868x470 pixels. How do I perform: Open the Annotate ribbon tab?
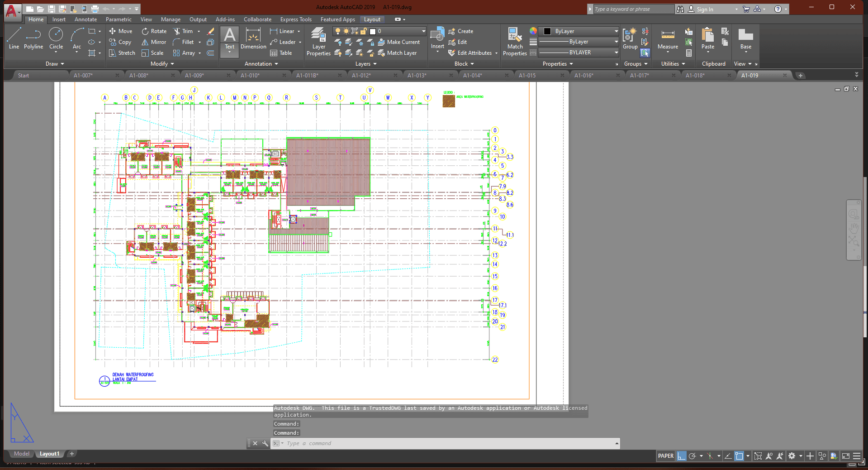85,19
